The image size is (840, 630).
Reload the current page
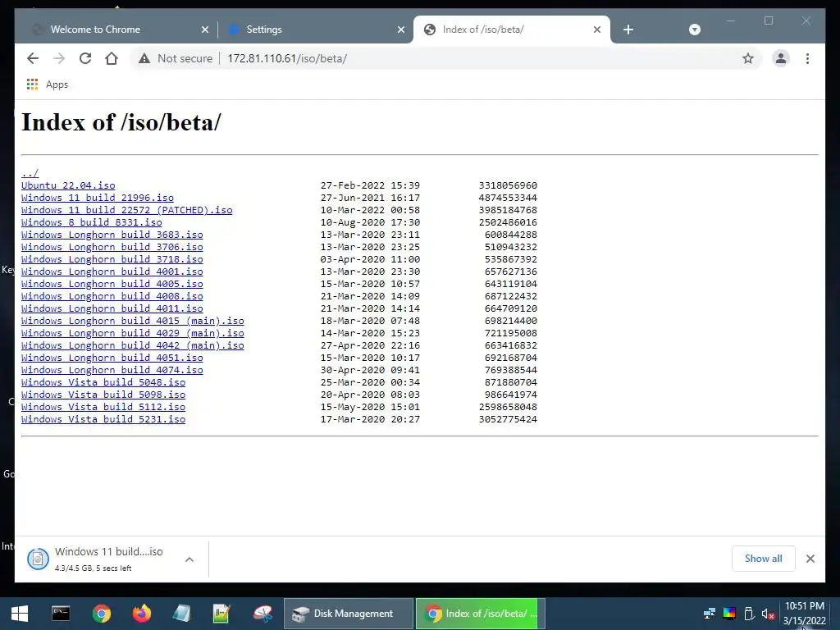point(85,58)
